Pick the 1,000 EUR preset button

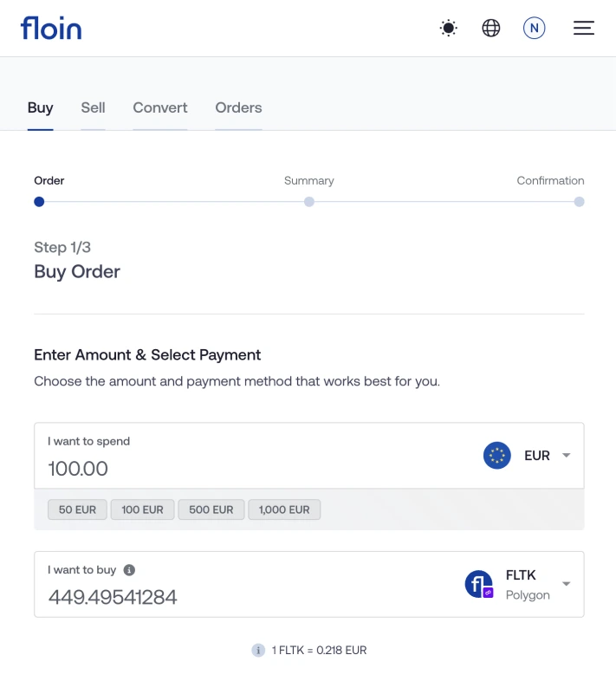coord(284,509)
